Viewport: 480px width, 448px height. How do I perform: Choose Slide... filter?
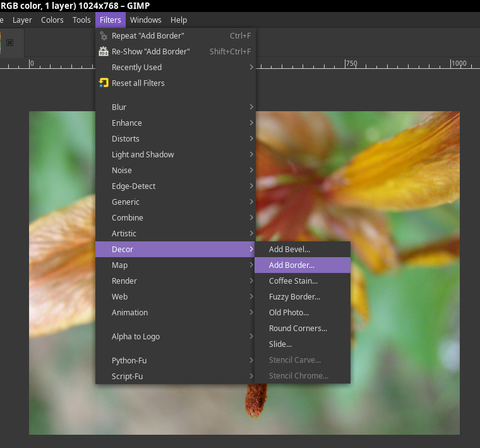[303, 344]
